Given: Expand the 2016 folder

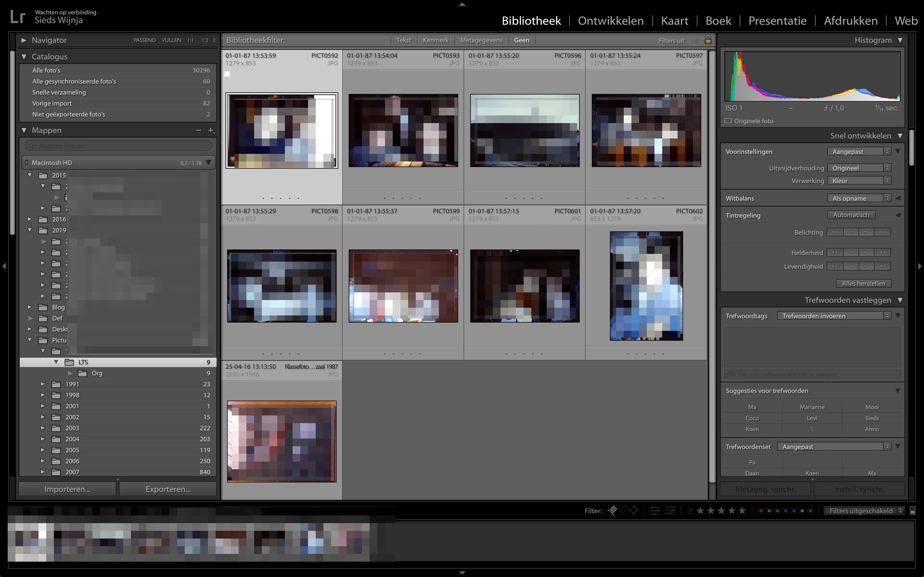Looking at the screenshot, I should (x=29, y=219).
